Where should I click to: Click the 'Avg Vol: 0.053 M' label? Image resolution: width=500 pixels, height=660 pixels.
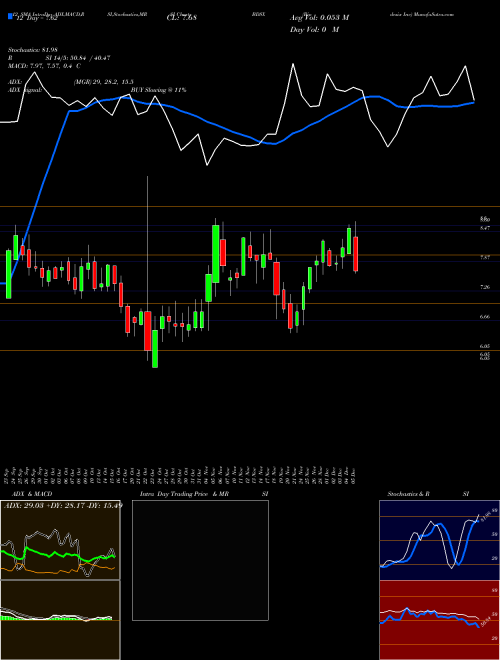(319, 18)
